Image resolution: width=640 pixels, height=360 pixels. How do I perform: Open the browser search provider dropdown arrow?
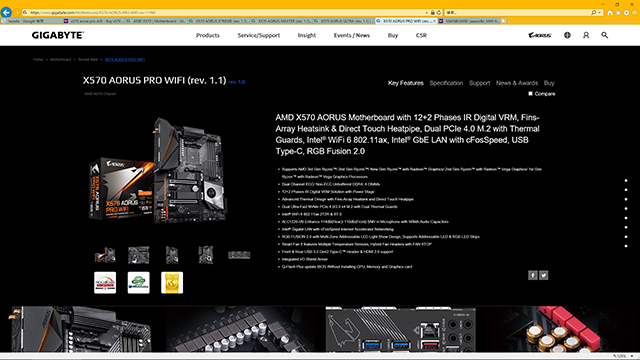[x=599, y=13]
